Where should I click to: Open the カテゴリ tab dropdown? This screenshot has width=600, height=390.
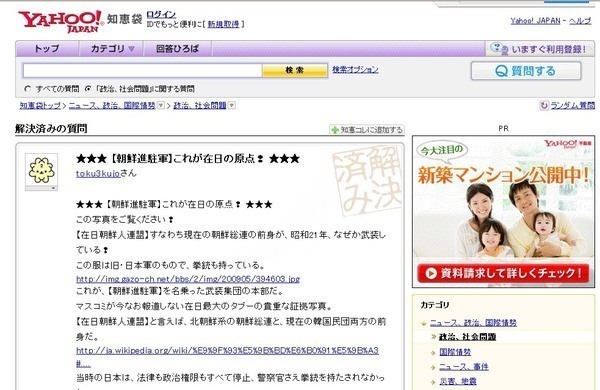point(111,49)
